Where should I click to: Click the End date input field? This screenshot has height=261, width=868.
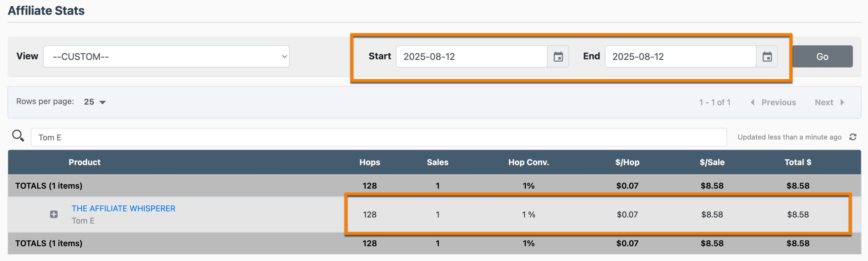(x=680, y=56)
